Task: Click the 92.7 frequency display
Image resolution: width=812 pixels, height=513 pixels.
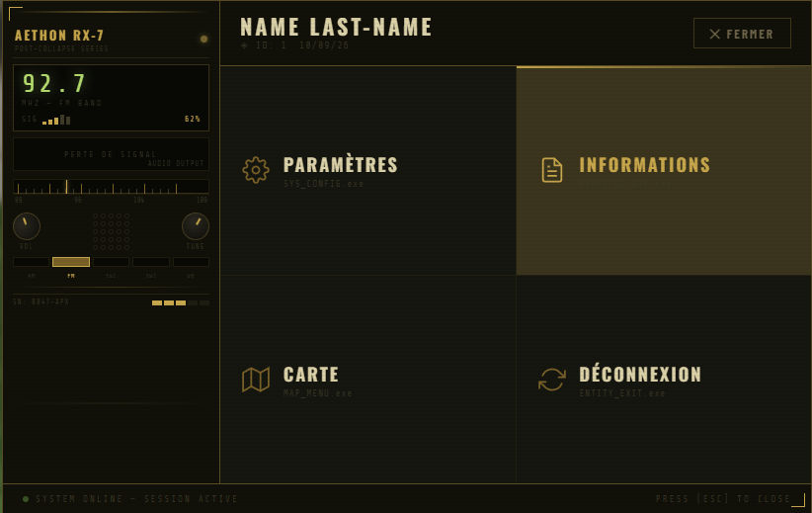Action: (54, 83)
